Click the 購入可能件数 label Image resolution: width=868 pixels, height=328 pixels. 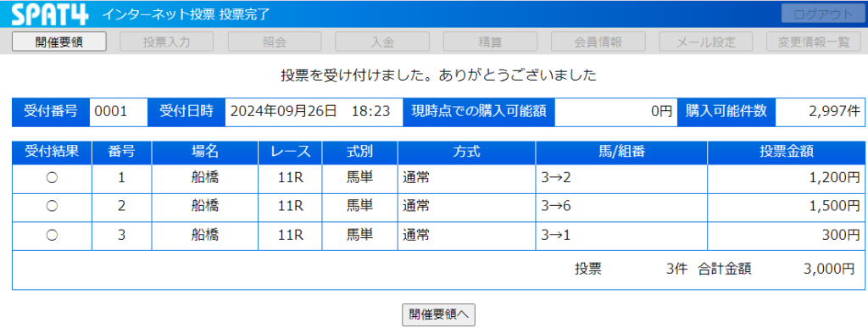[726, 112]
